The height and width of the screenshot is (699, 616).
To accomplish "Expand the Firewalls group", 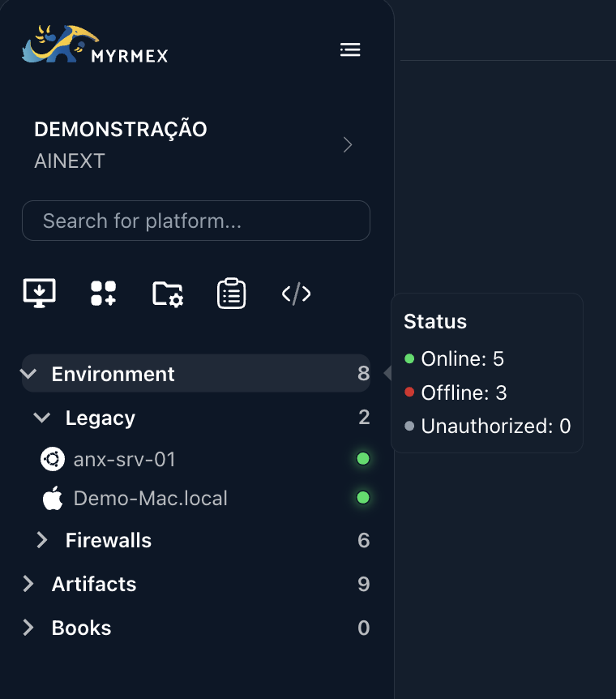I will tap(41, 540).
